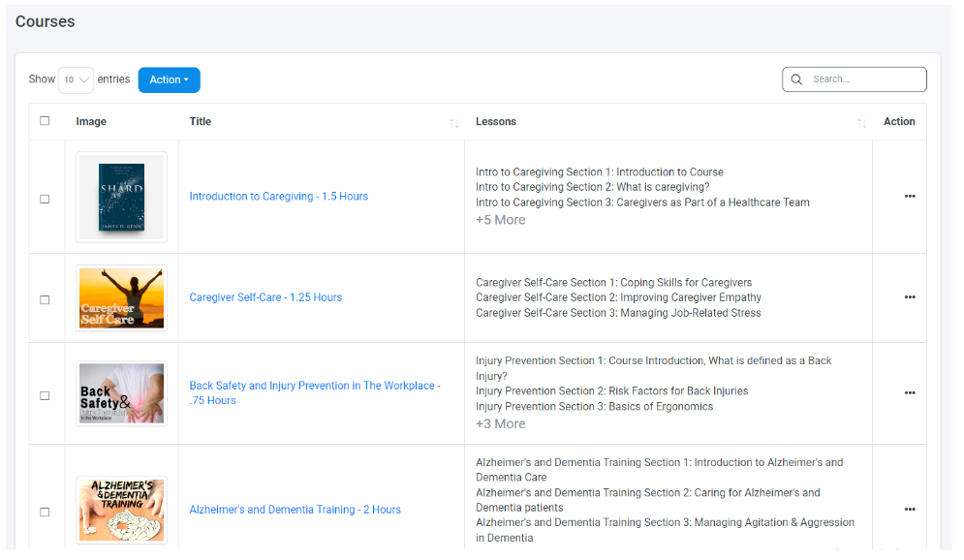Click the magnifier icon in search box
Screen dimensions: 964x560
pos(796,79)
